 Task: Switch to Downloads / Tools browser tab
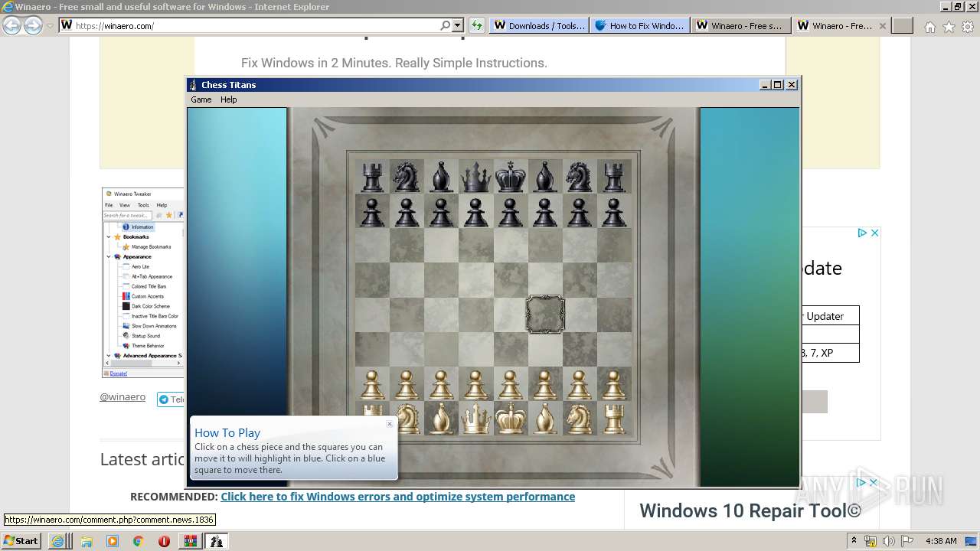(539, 25)
